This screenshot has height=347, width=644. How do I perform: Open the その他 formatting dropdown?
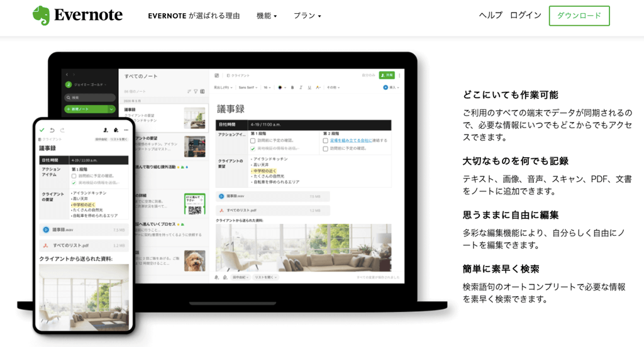point(333,87)
